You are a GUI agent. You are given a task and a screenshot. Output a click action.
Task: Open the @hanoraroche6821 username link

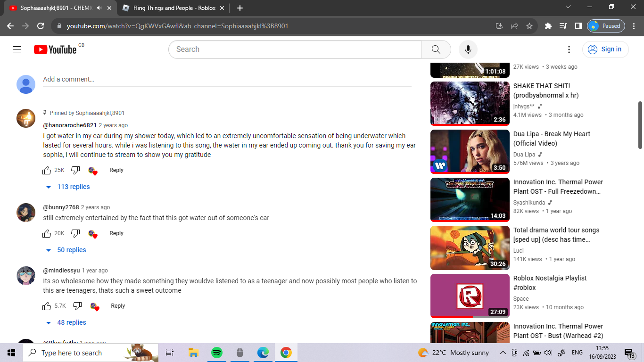coord(70,125)
